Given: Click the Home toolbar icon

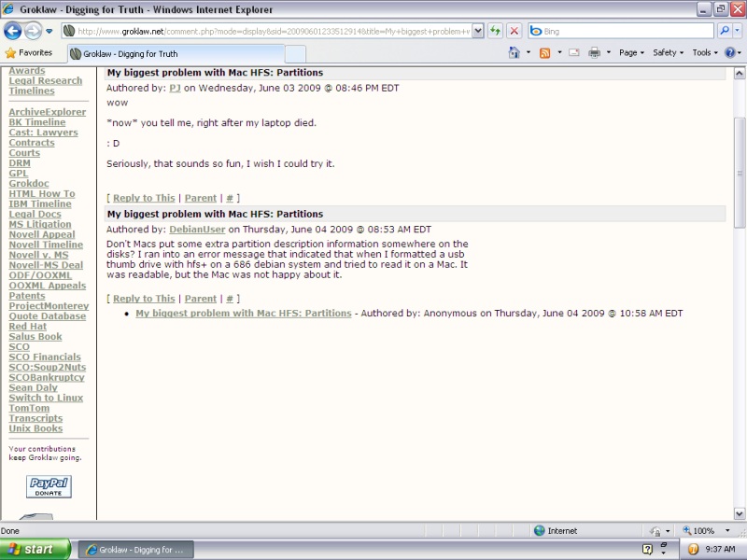Looking at the screenshot, I should [514, 52].
